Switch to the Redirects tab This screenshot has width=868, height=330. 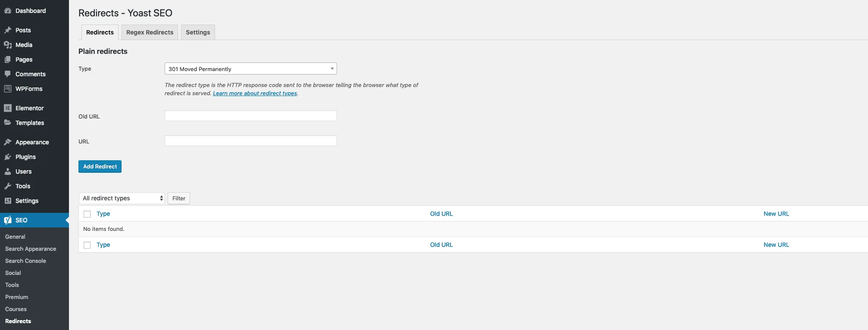(x=100, y=32)
